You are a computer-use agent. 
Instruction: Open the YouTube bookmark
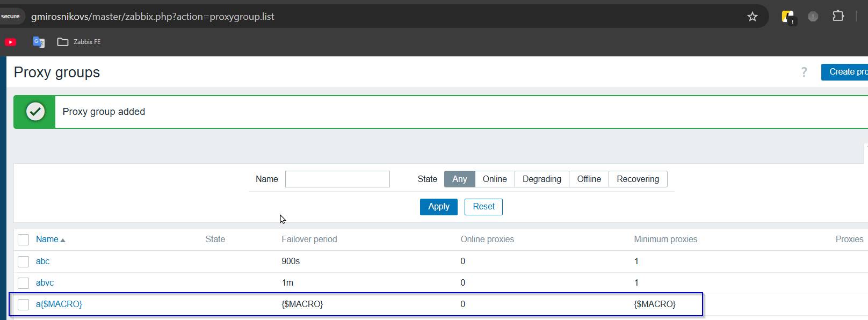tap(10, 42)
